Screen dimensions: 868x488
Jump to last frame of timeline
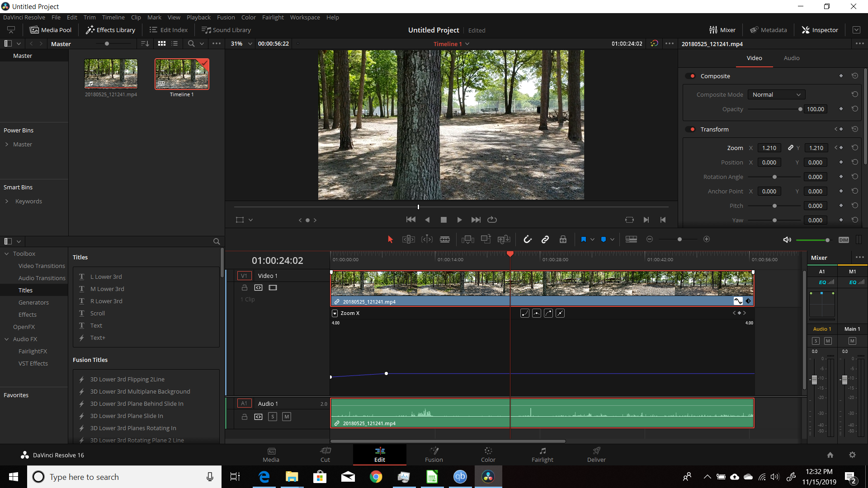point(476,220)
